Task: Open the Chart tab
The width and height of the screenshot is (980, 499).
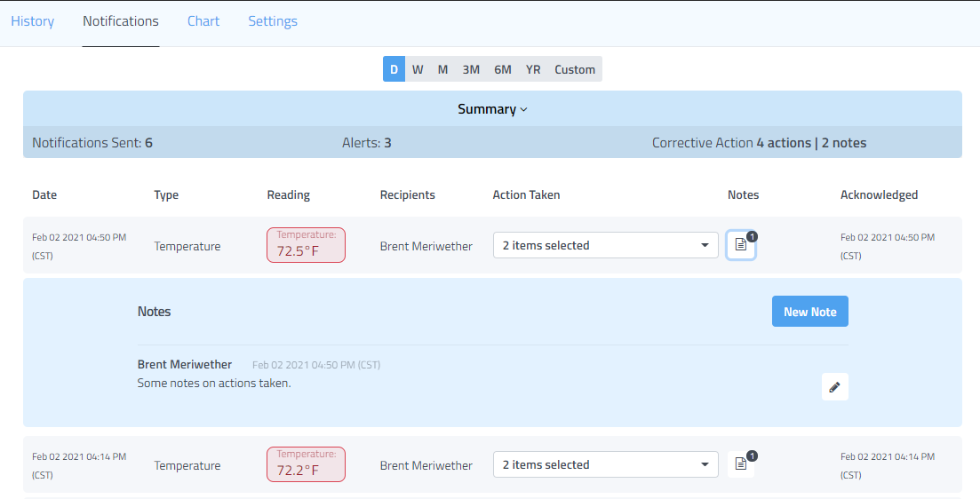Action: tap(203, 21)
